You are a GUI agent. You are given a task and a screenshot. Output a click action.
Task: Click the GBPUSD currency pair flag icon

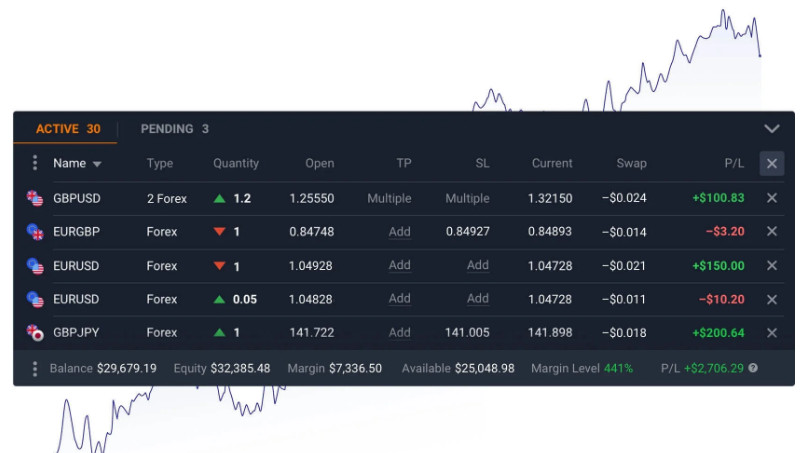pos(35,198)
